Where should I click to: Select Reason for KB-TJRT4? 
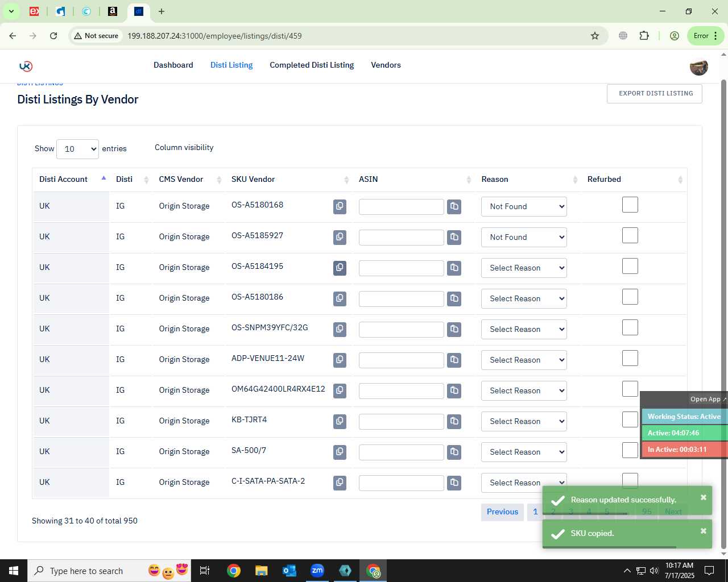(524, 421)
